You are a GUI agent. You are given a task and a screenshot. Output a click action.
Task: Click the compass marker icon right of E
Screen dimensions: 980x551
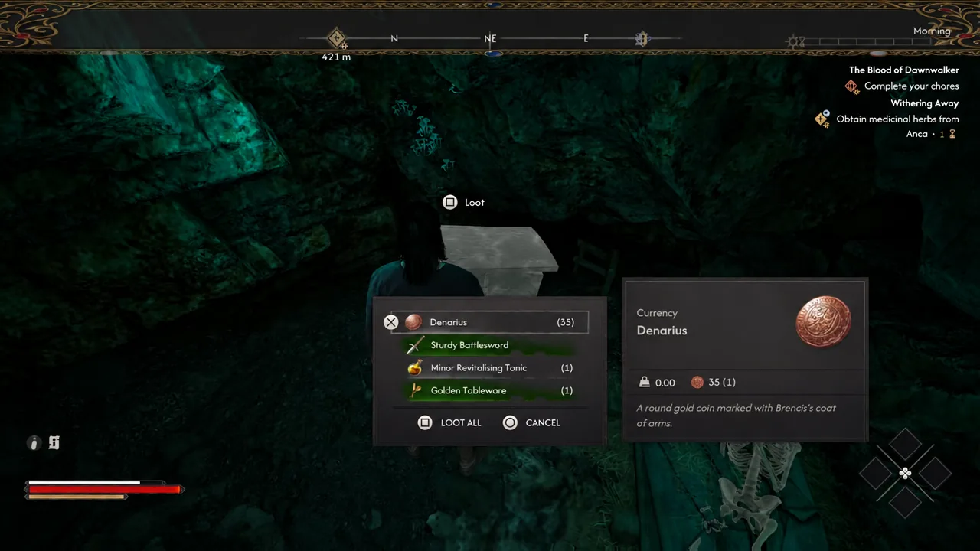[x=642, y=38]
